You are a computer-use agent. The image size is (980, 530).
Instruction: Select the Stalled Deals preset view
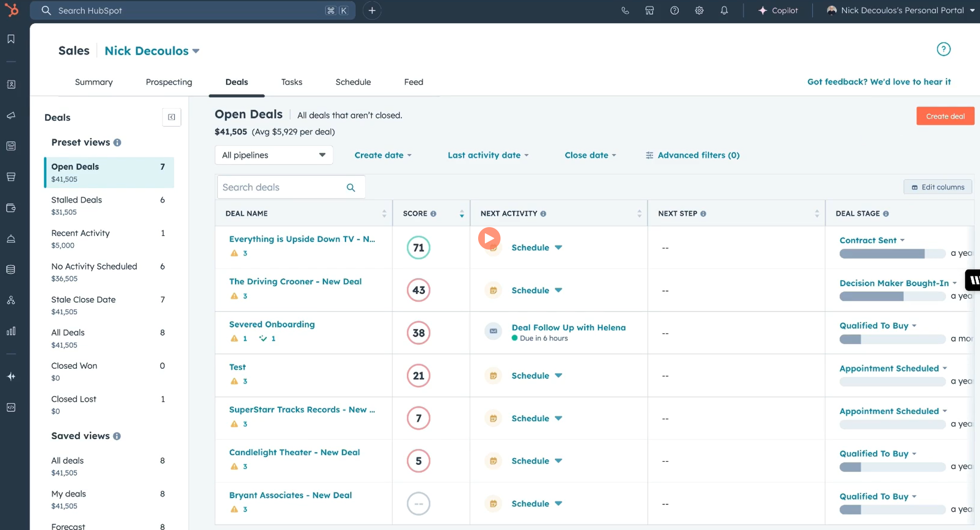(109, 206)
